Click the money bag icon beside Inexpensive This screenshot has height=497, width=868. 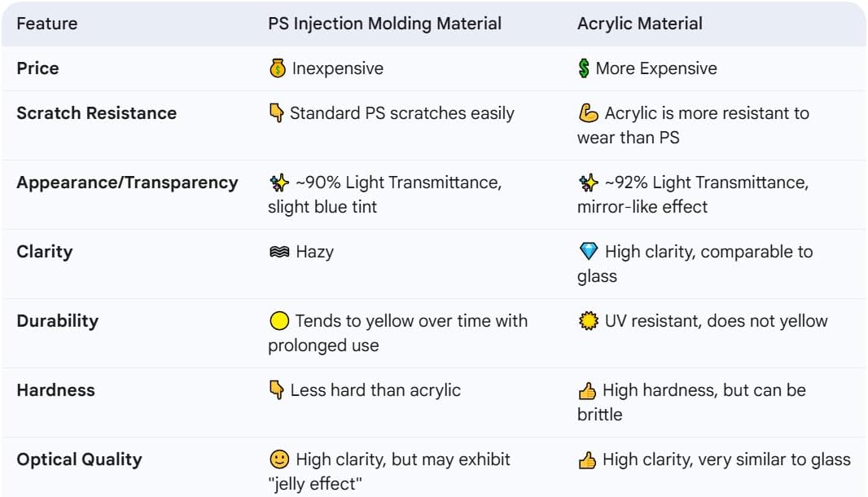click(x=278, y=68)
